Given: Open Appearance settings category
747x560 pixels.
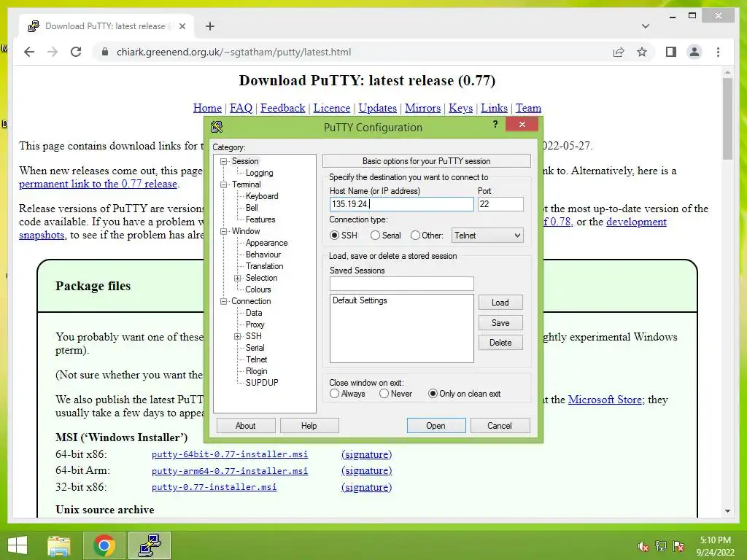Looking at the screenshot, I should pos(266,243).
